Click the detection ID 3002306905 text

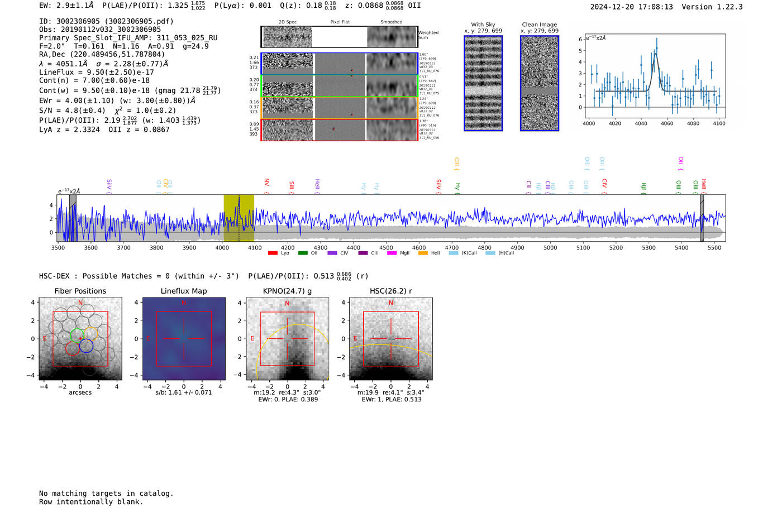106,21
